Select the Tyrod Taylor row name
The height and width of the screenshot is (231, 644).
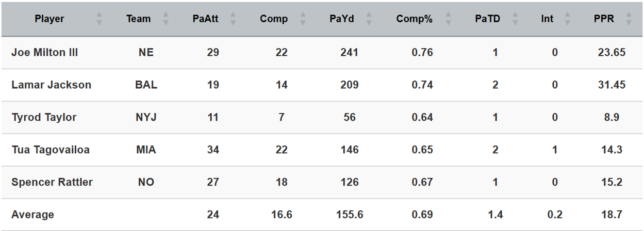click(x=44, y=118)
